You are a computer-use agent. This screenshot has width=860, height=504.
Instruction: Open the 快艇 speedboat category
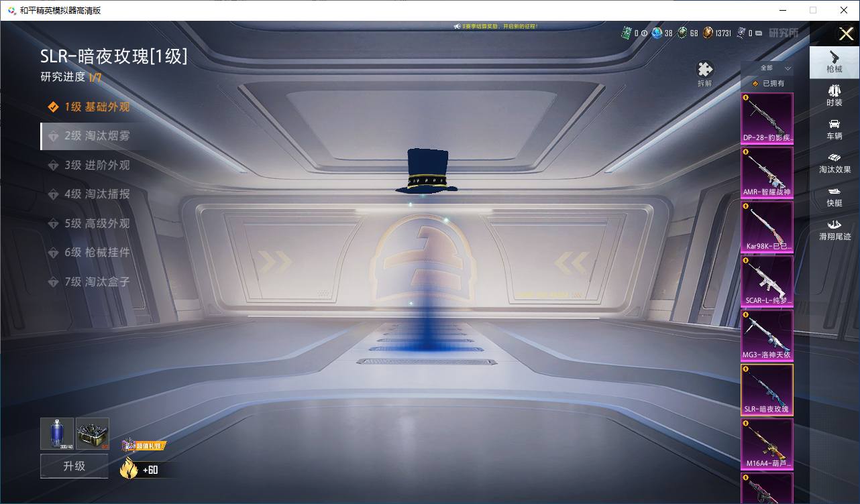(x=834, y=196)
